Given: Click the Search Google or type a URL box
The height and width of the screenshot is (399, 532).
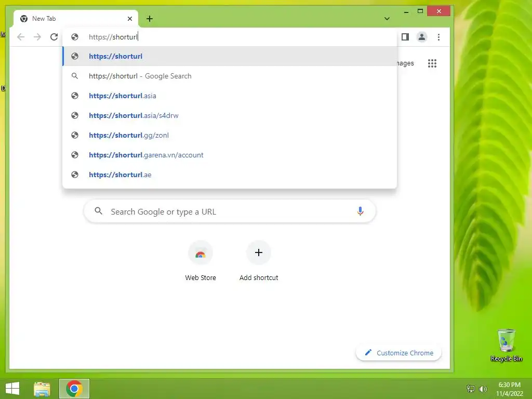Looking at the screenshot, I should pyautogui.click(x=230, y=211).
